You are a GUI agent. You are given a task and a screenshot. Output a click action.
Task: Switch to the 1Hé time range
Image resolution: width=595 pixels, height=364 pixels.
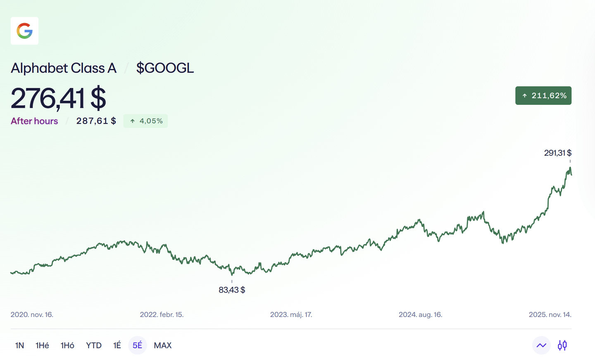pos(42,345)
